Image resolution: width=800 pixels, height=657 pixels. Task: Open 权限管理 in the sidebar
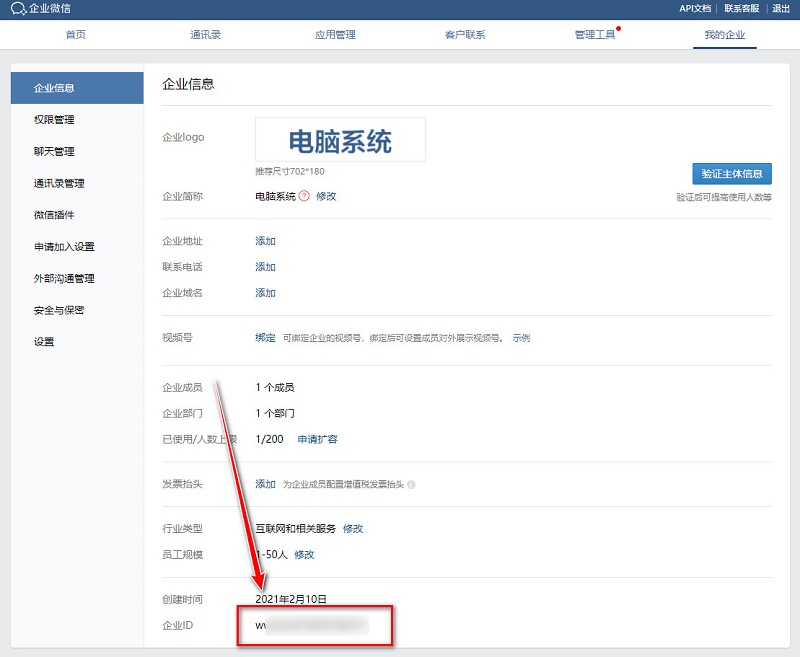(54, 120)
